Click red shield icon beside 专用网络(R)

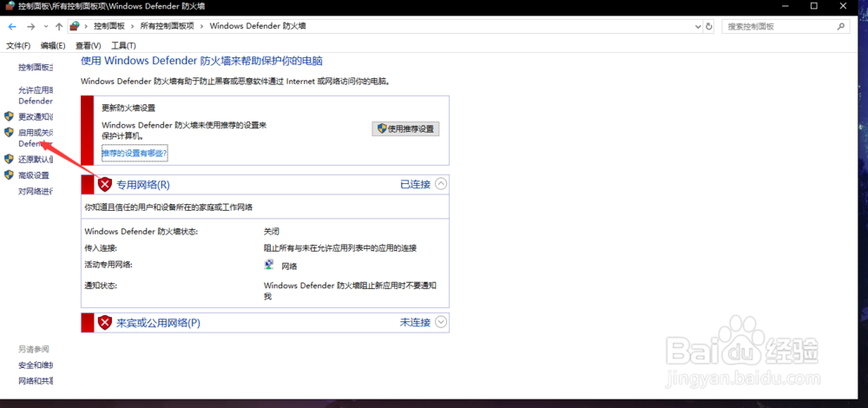[x=105, y=184]
